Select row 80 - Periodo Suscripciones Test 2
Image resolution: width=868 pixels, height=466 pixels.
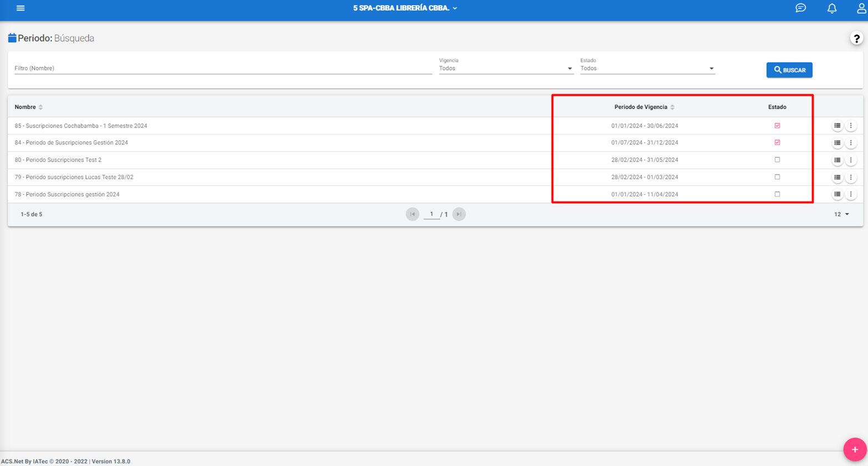58,160
